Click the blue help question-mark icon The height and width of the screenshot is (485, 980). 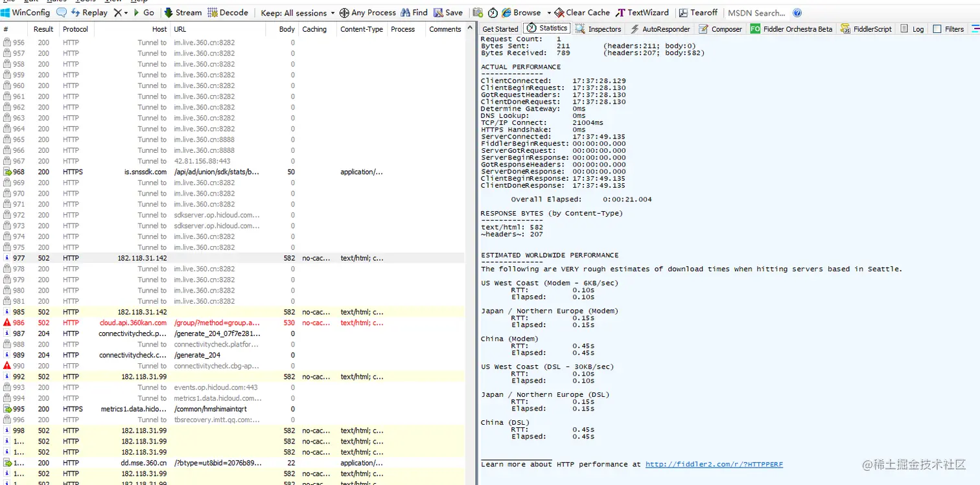click(x=797, y=12)
